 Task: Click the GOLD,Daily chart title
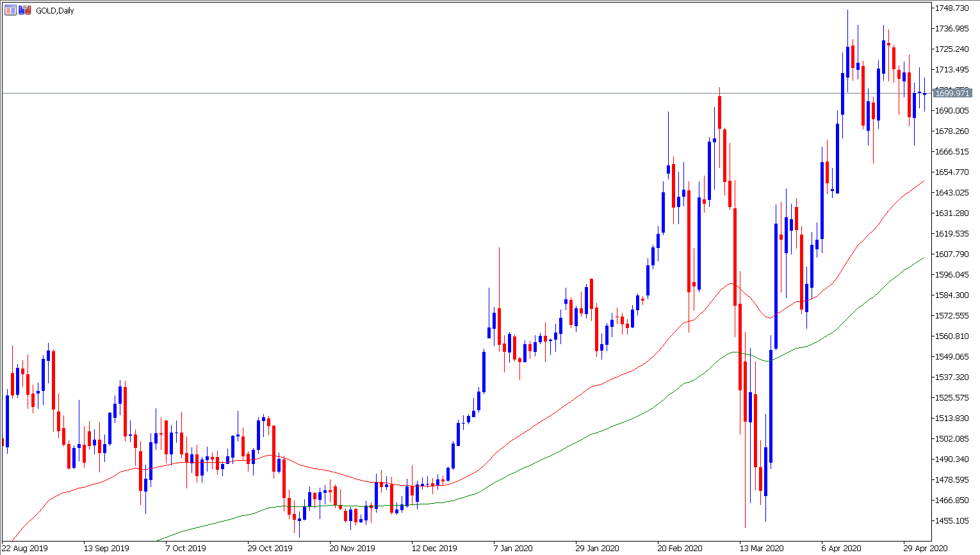click(54, 10)
